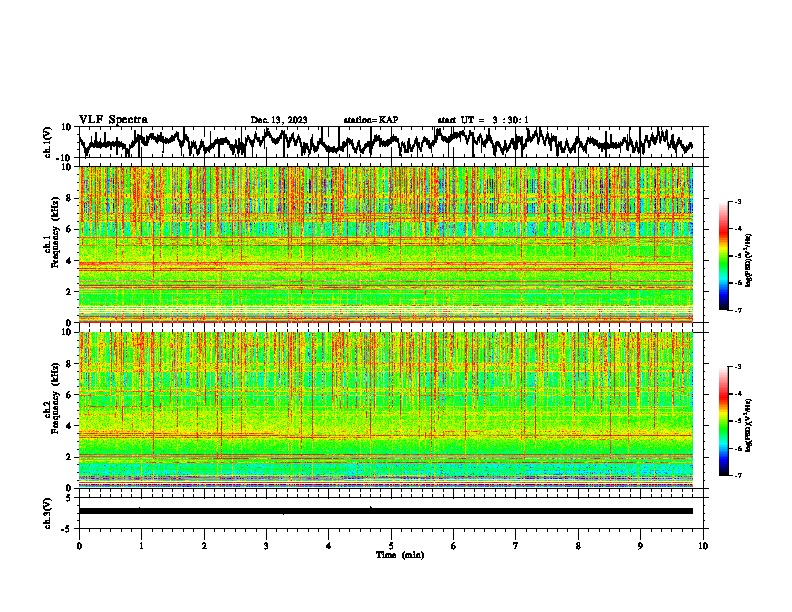Click the upper color scale bar beside ch.1
792x612 pixels.
[x=724, y=256]
